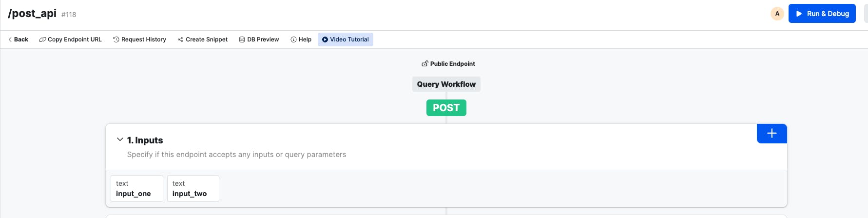Image resolution: width=868 pixels, height=218 pixels.
Task: Add a new input with plus button
Action: point(772,133)
